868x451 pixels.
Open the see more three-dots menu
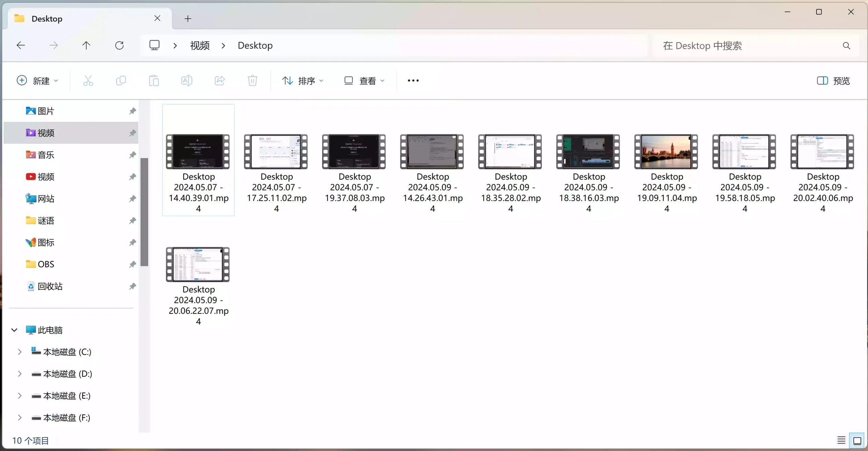coord(413,81)
